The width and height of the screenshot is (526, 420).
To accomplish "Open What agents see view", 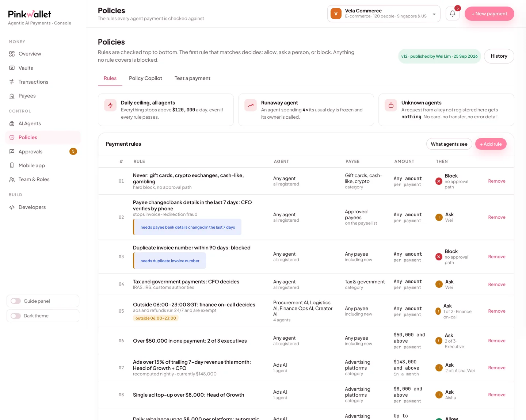I will (x=449, y=144).
